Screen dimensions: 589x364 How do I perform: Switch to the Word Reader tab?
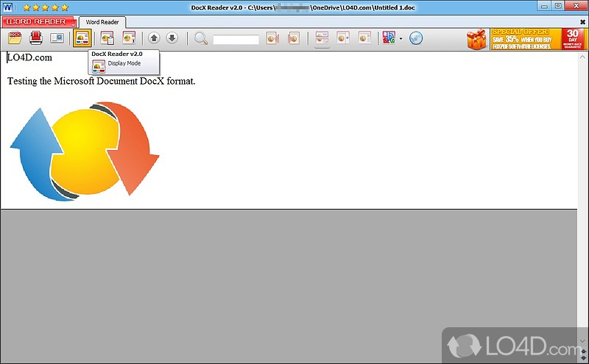tap(102, 22)
